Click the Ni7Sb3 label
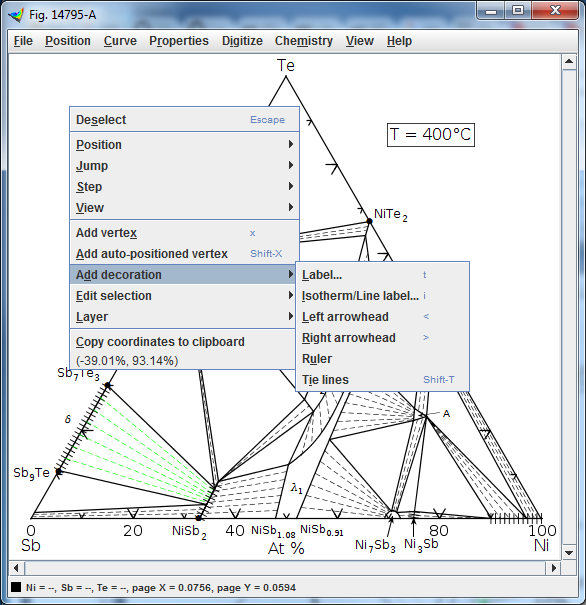The image size is (586, 605). tap(375, 546)
